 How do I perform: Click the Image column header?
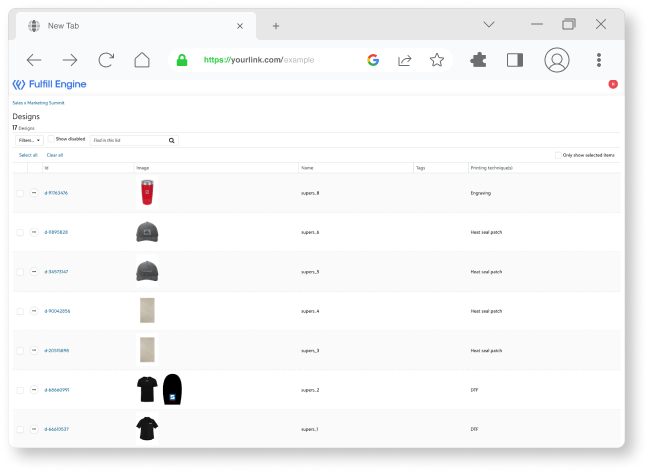(x=142, y=168)
